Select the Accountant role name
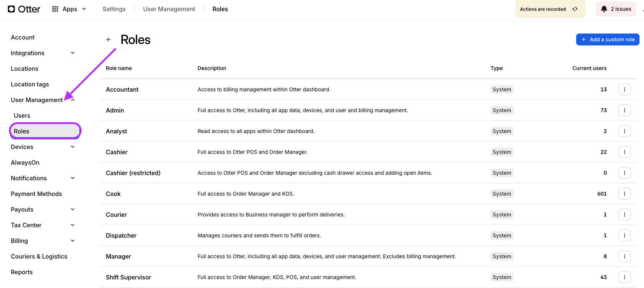Viewport: 644px width, 288px height. 122,89
